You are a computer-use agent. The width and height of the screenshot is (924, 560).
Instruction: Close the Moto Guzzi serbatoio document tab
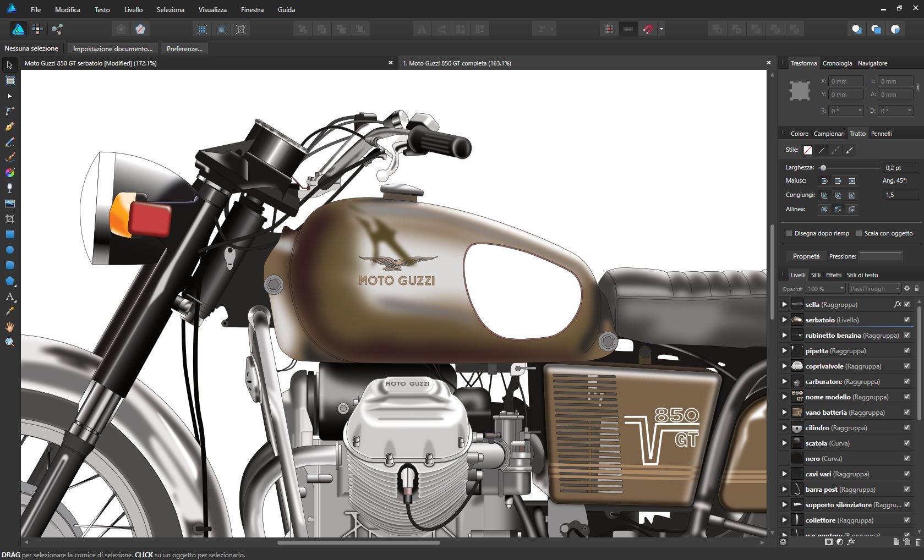[391, 63]
